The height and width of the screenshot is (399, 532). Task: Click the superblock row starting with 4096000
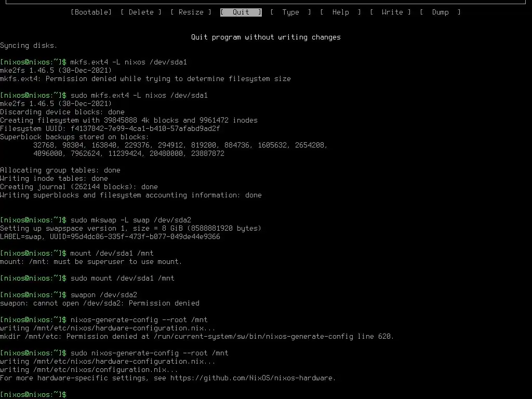pos(129,154)
